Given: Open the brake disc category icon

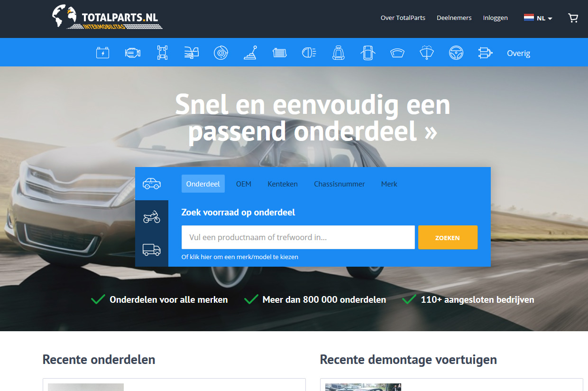Looking at the screenshot, I should 221,53.
